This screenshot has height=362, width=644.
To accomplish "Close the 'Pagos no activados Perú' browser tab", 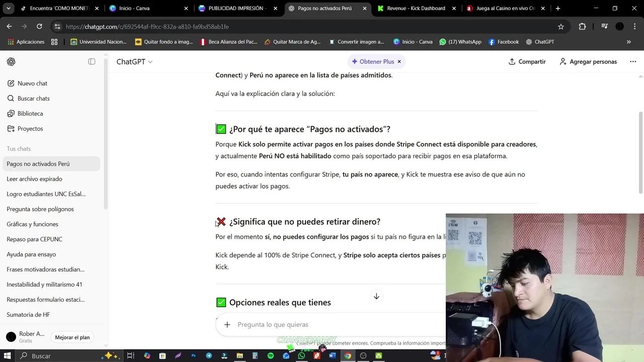I will click(x=365, y=9).
